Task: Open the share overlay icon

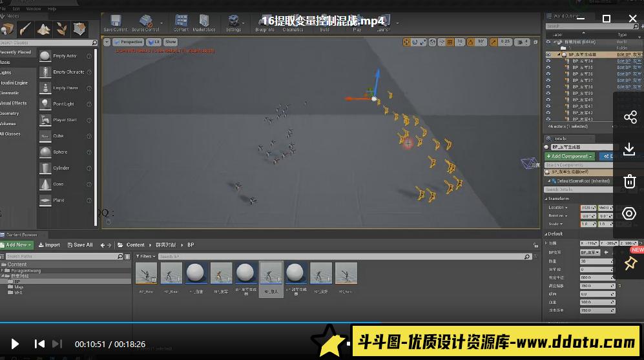Action: (630, 117)
